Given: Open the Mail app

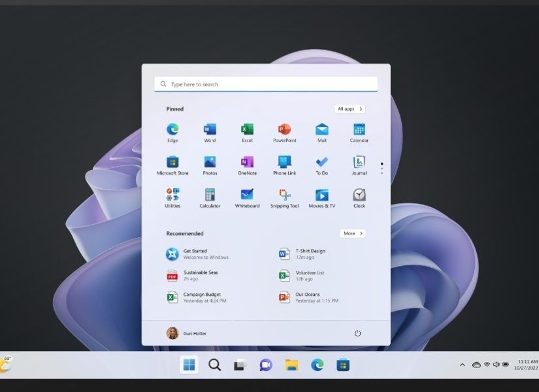Looking at the screenshot, I should click(x=321, y=133).
